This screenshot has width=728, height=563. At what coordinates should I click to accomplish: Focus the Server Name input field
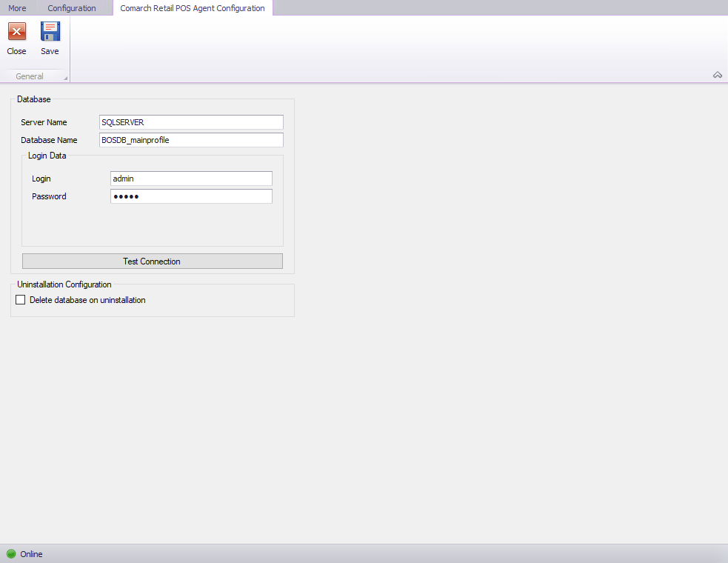[x=191, y=122]
